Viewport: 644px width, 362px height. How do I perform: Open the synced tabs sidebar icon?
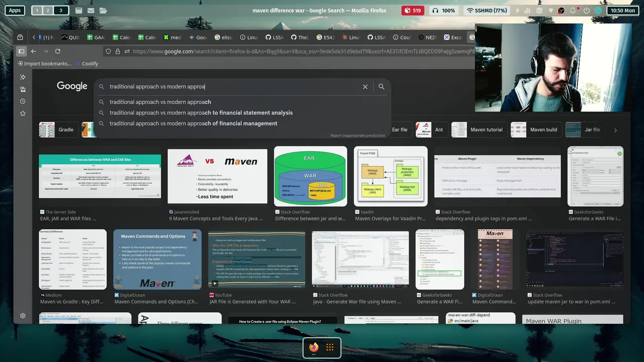click(x=23, y=89)
